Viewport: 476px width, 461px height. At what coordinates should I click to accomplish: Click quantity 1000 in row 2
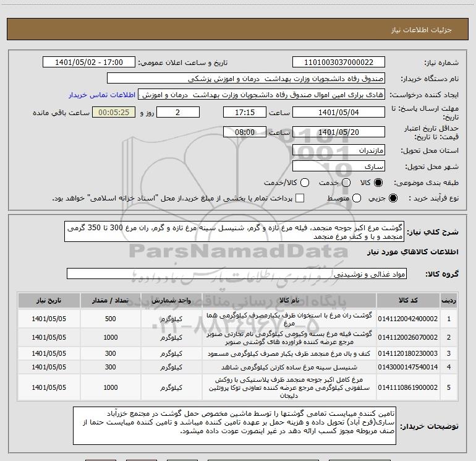pyautogui.click(x=111, y=337)
